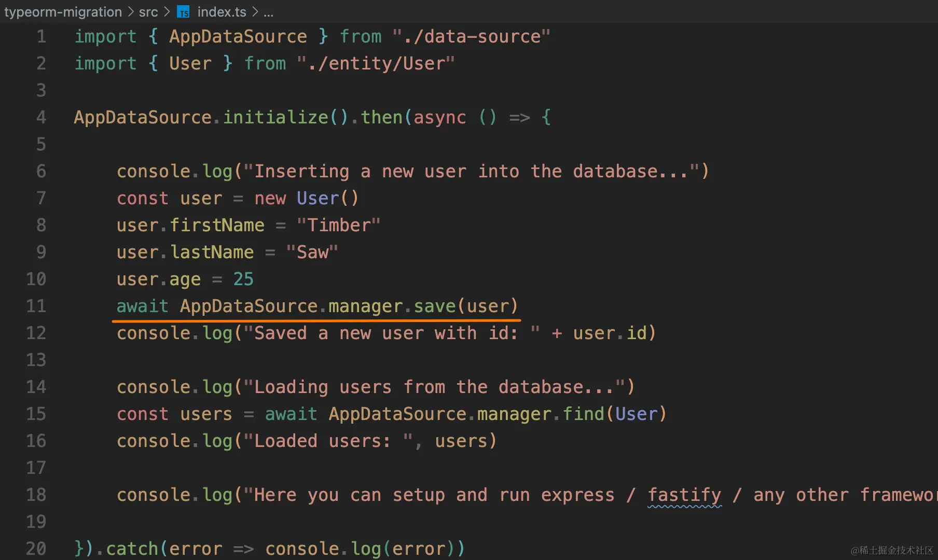
Task: Click line number 20 in gutter
Action: coord(36,549)
